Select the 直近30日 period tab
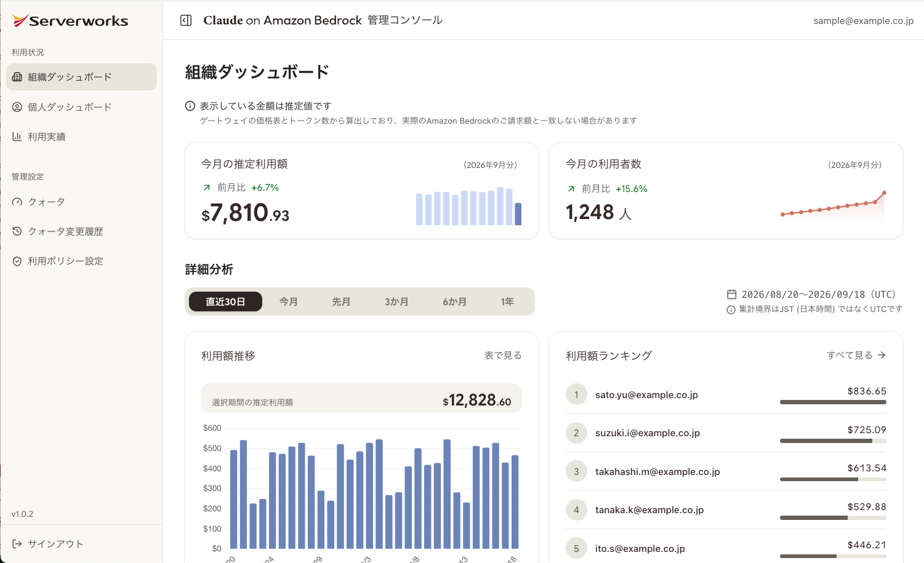The width and height of the screenshot is (924, 563). [x=225, y=301]
